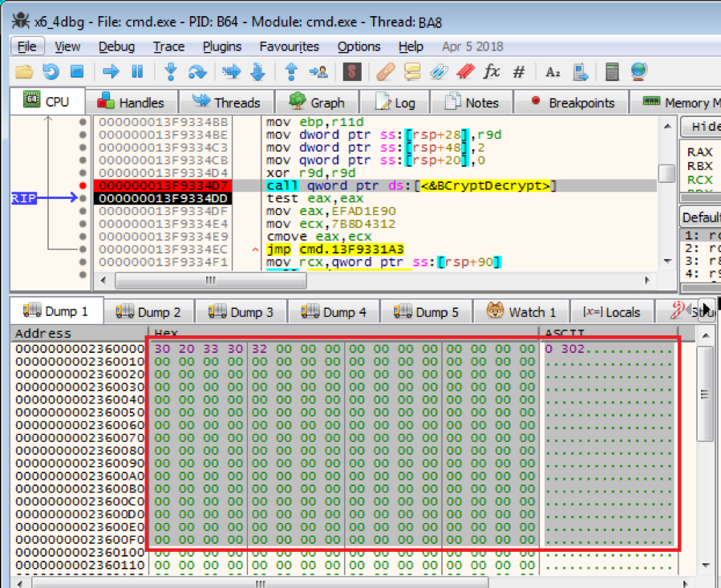Open the Functions fx icon
Image resolution: width=721 pixels, height=588 pixels.
491,72
